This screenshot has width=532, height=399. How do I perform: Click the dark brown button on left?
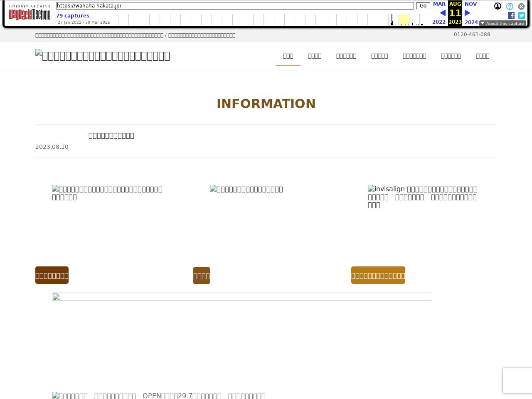[x=52, y=275]
